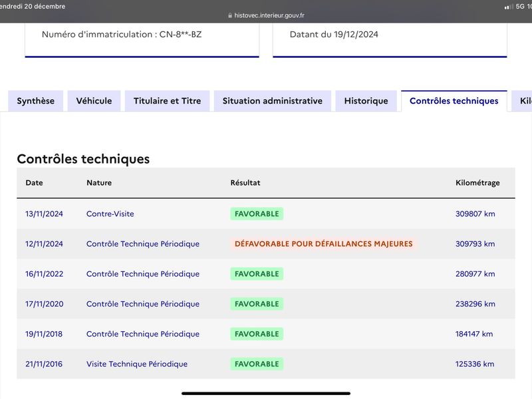Image resolution: width=532 pixels, height=399 pixels.
Task: Select the date 13/11/2024
Action: [x=44, y=213]
